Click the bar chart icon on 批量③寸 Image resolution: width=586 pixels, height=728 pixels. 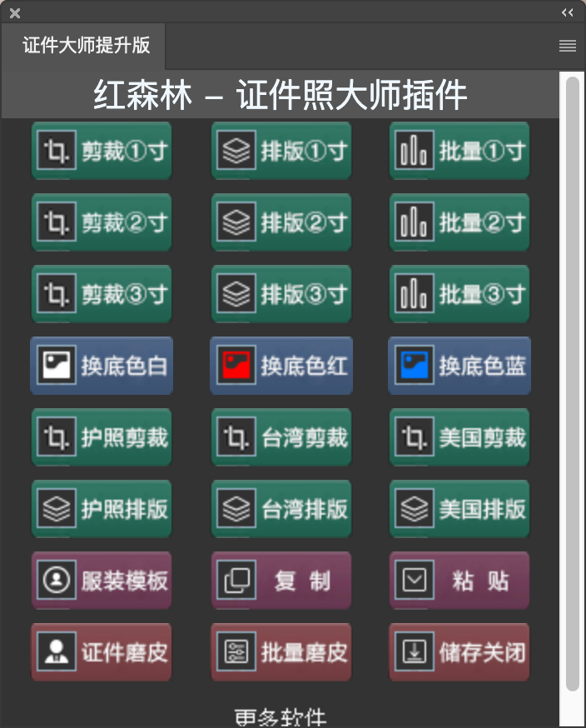tap(415, 294)
